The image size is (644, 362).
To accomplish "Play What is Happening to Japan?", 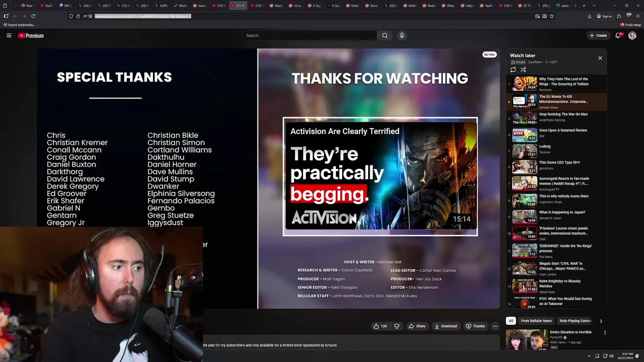I will (x=557, y=216).
